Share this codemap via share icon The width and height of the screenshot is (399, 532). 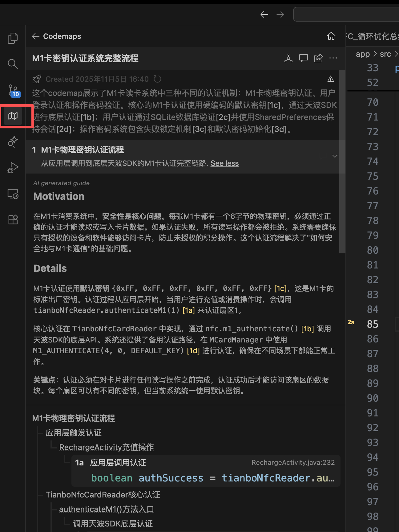coord(318,58)
